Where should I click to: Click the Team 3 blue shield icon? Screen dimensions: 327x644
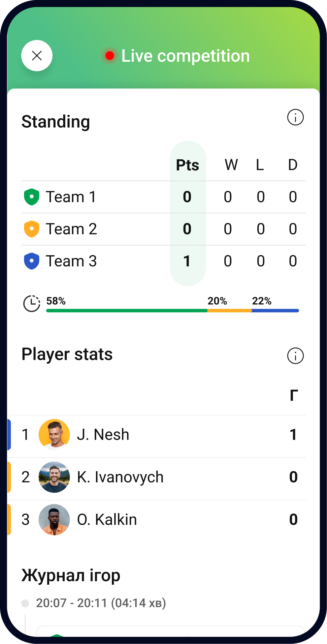(x=31, y=261)
